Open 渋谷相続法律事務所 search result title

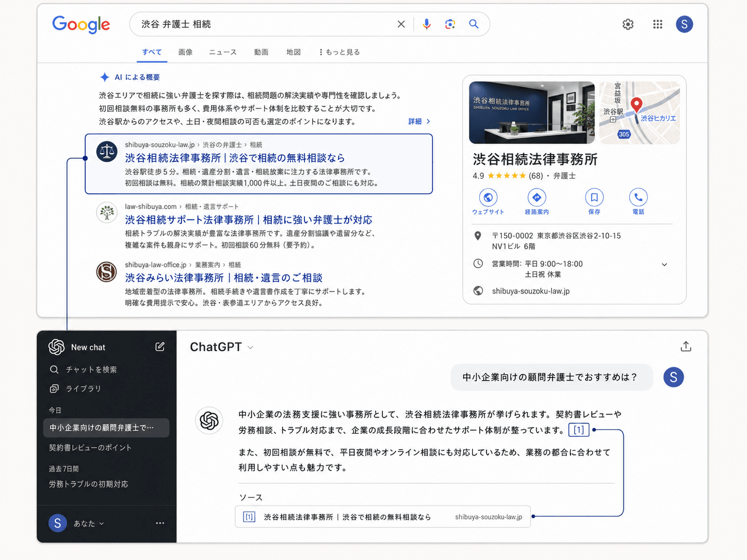(x=235, y=158)
